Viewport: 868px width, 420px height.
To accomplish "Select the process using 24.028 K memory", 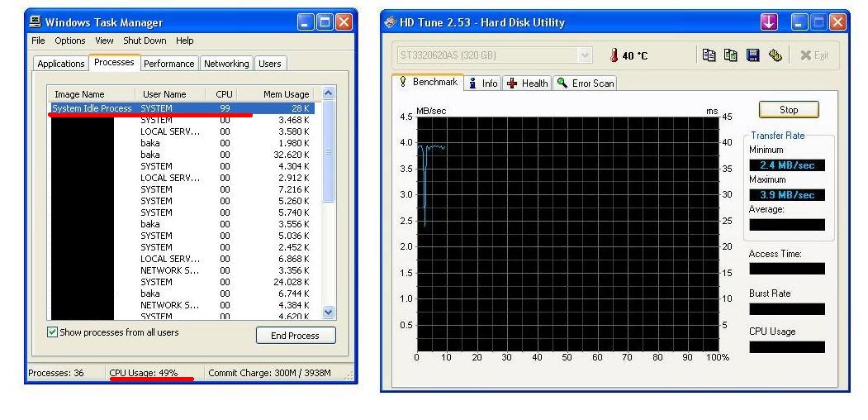I will [x=183, y=282].
